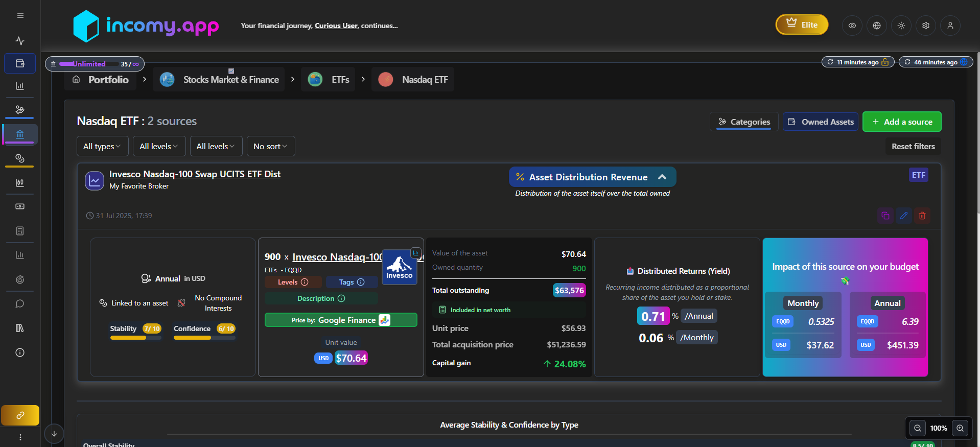Click the incomy.app logo

click(146, 26)
